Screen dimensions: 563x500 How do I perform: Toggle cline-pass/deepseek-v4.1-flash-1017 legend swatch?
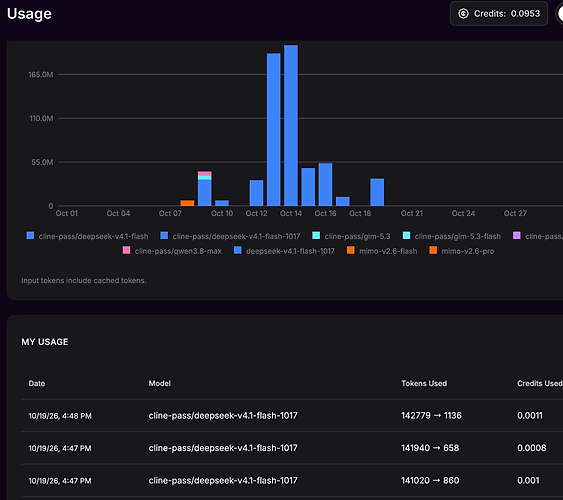164,235
